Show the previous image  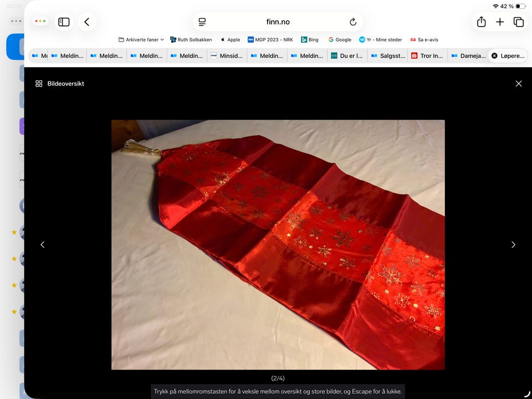pos(43,244)
